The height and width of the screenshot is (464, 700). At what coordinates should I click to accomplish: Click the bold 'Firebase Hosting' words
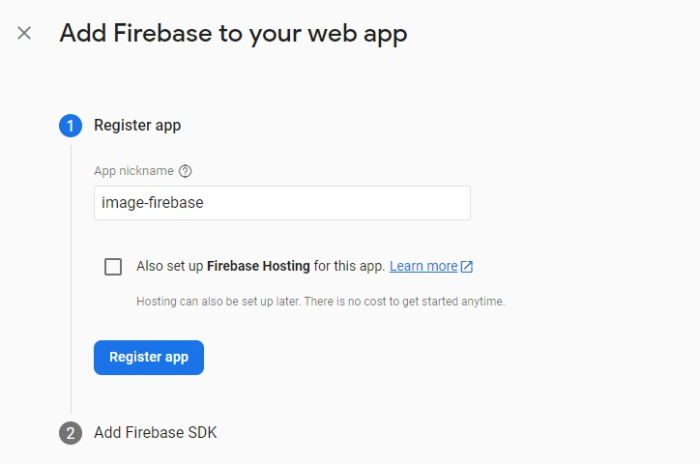pyautogui.click(x=258, y=267)
